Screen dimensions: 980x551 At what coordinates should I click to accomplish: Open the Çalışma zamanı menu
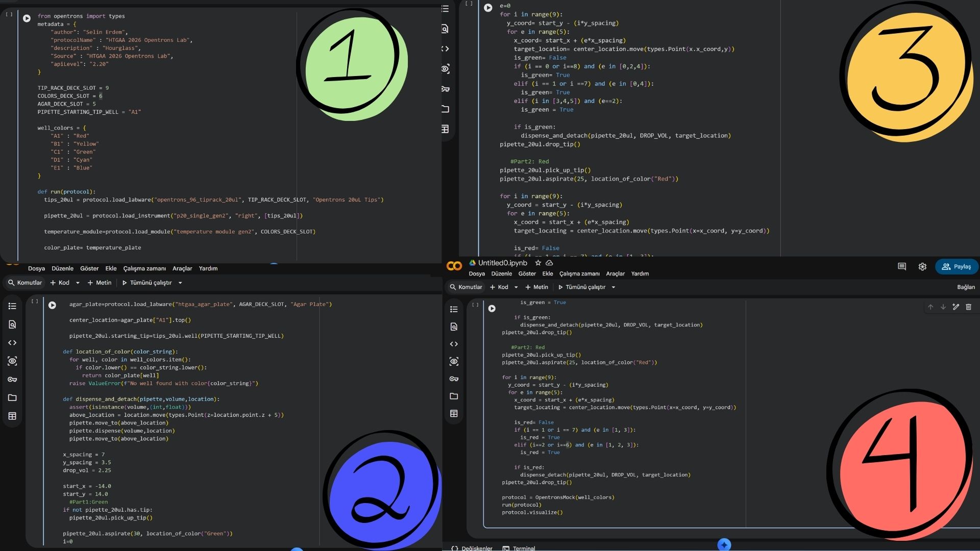579,274
